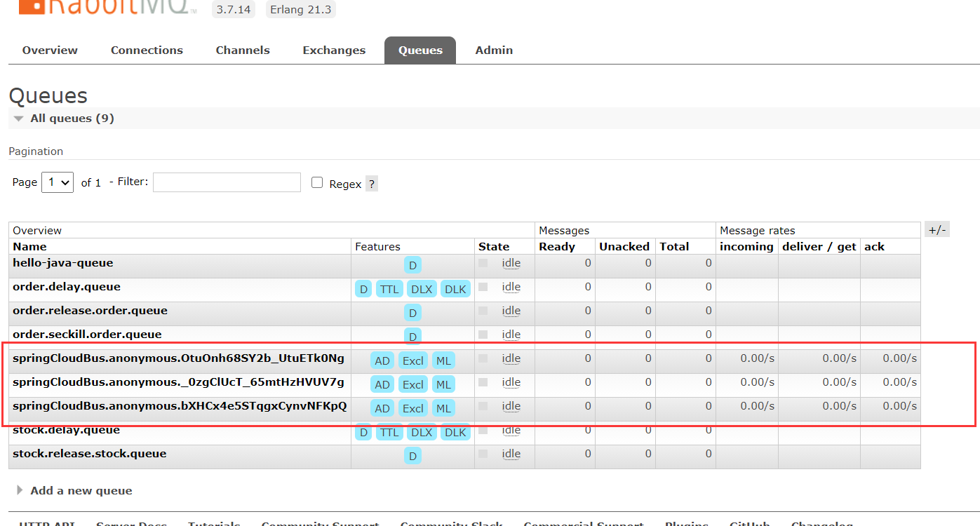Click the DLK badge on order.delay.queue
The width and height of the screenshot is (980, 526).
click(455, 289)
